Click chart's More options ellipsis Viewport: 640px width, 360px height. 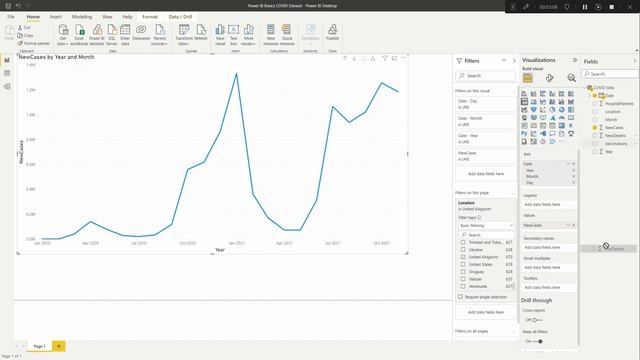pyautogui.click(x=403, y=58)
